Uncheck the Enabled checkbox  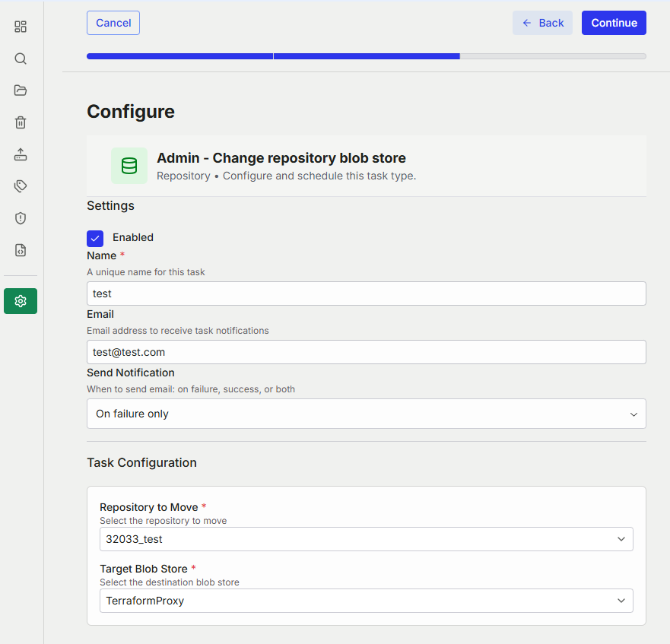[95, 239]
